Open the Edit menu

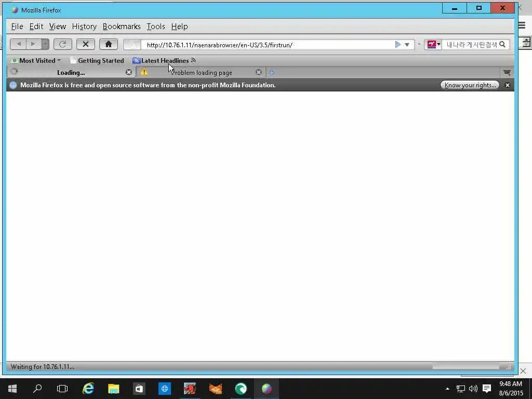point(36,26)
